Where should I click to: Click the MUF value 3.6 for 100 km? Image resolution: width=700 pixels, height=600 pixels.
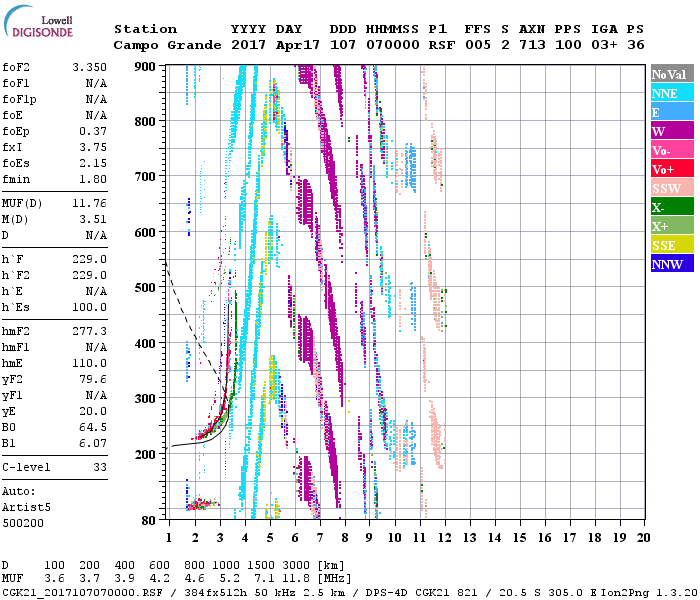pyautogui.click(x=54, y=579)
